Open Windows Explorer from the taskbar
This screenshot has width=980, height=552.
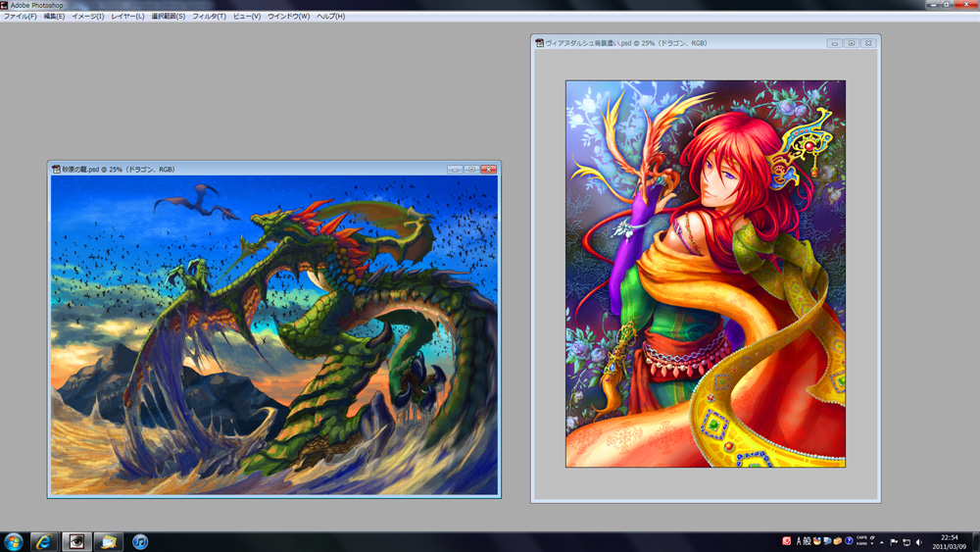109,541
